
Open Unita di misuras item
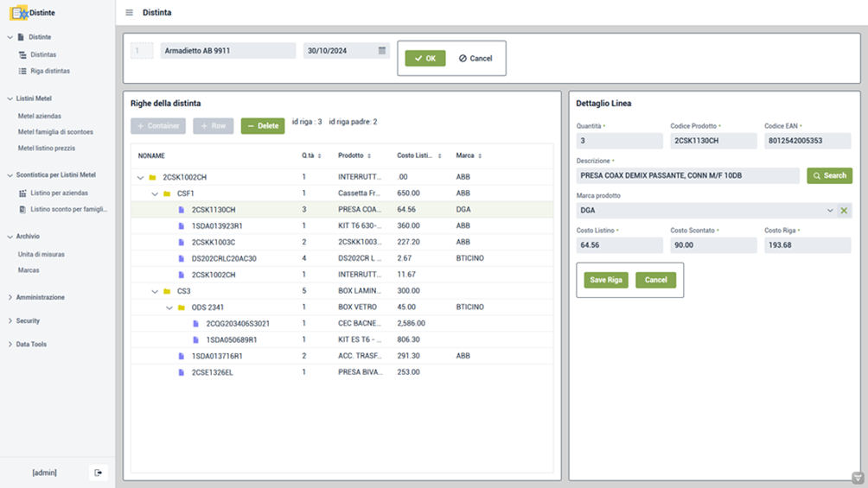pos(41,255)
